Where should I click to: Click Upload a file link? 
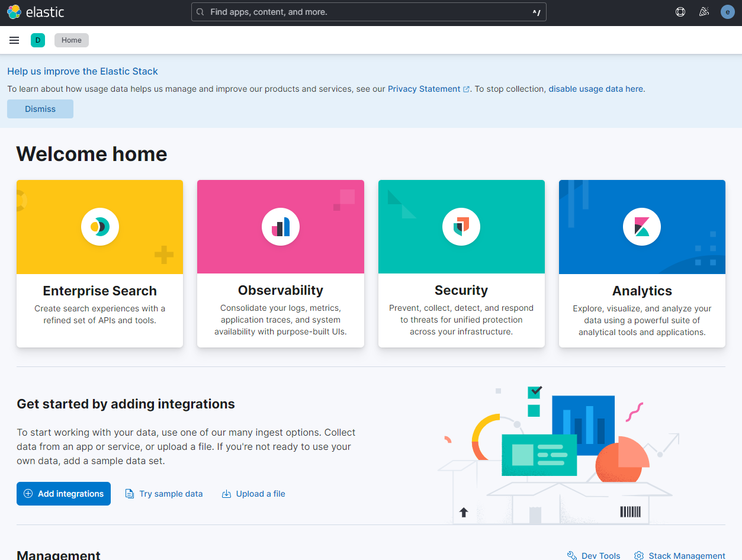pyautogui.click(x=261, y=494)
